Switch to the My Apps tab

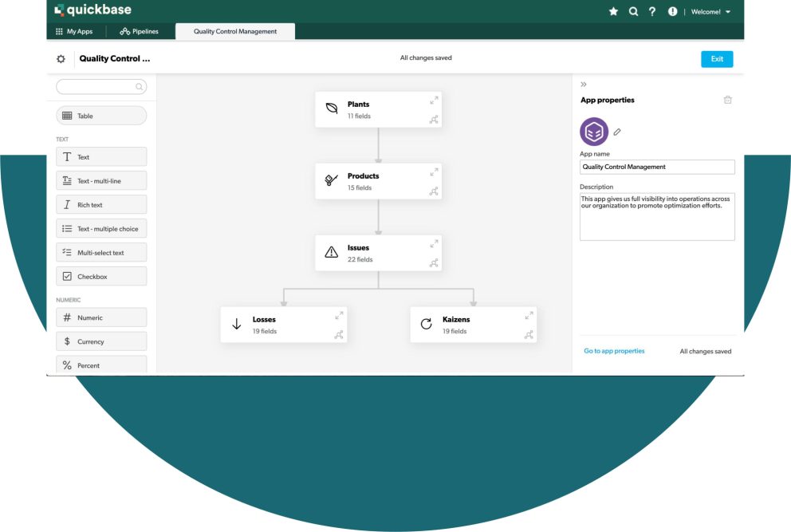[x=76, y=31]
